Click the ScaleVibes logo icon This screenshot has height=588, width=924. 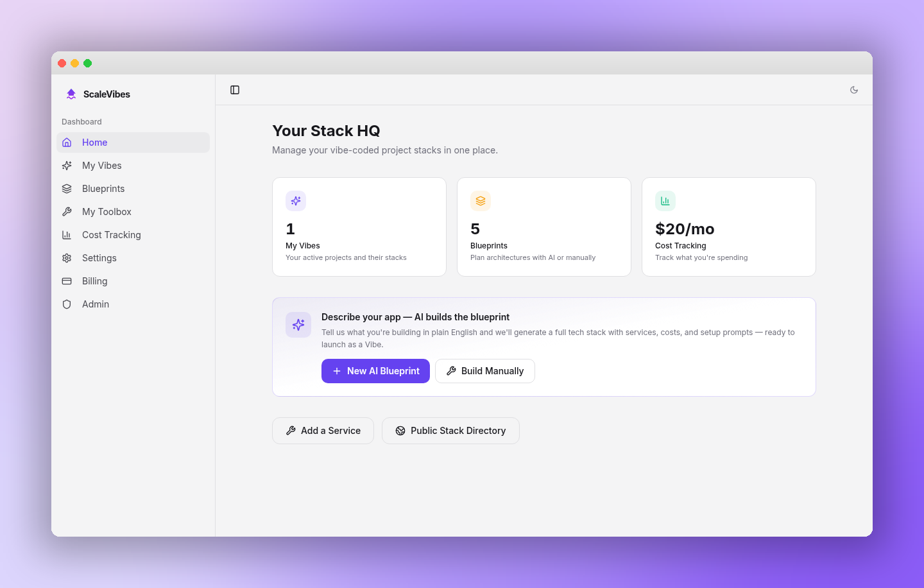[x=71, y=94]
